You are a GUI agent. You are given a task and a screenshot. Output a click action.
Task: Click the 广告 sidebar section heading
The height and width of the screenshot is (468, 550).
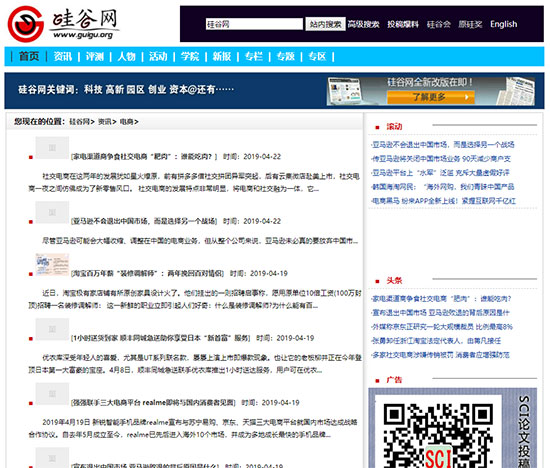coord(394,380)
